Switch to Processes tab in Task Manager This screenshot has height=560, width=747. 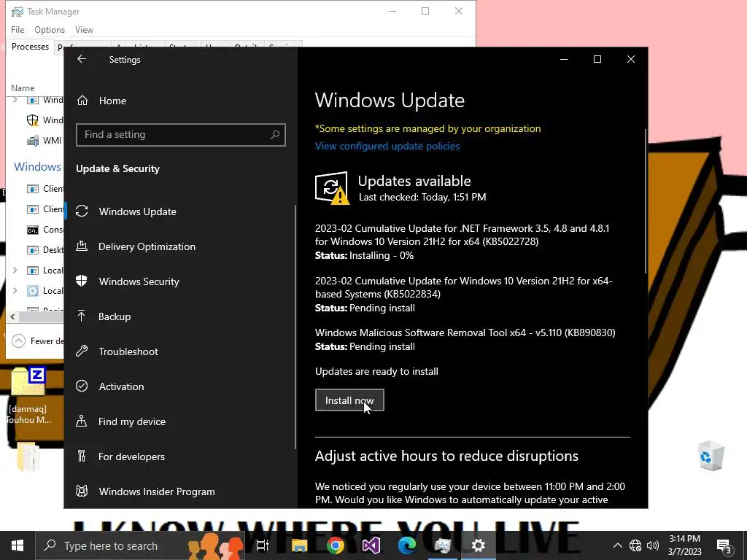30,47
